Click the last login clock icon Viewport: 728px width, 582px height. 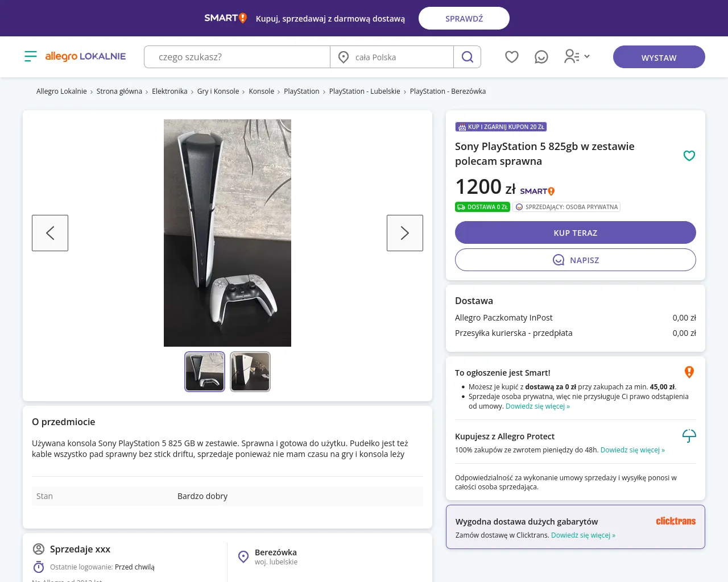coord(39,567)
